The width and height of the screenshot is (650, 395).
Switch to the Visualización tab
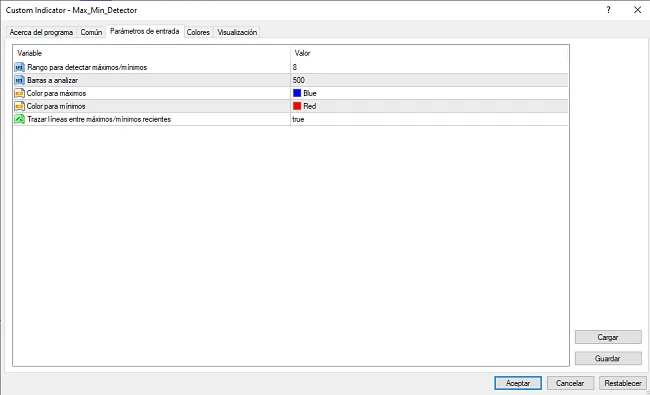tap(237, 32)
